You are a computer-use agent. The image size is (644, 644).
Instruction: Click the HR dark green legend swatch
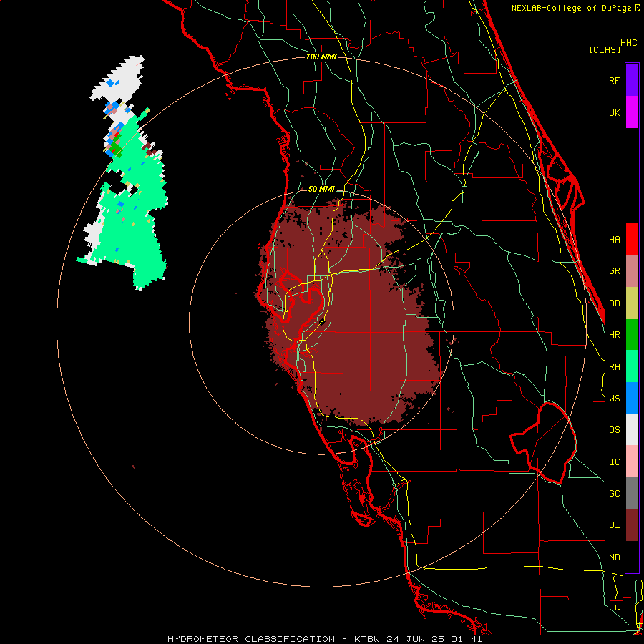pos(632,335)
